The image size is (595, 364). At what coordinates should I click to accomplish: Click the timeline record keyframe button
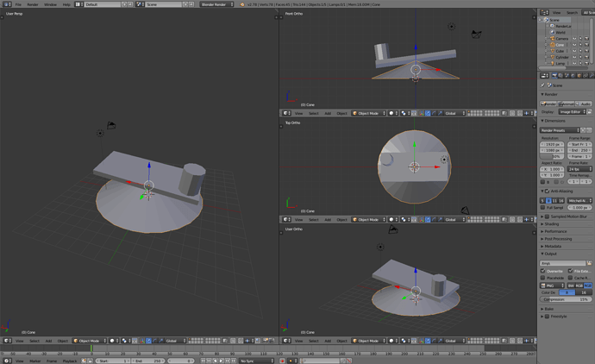point(282,361)
